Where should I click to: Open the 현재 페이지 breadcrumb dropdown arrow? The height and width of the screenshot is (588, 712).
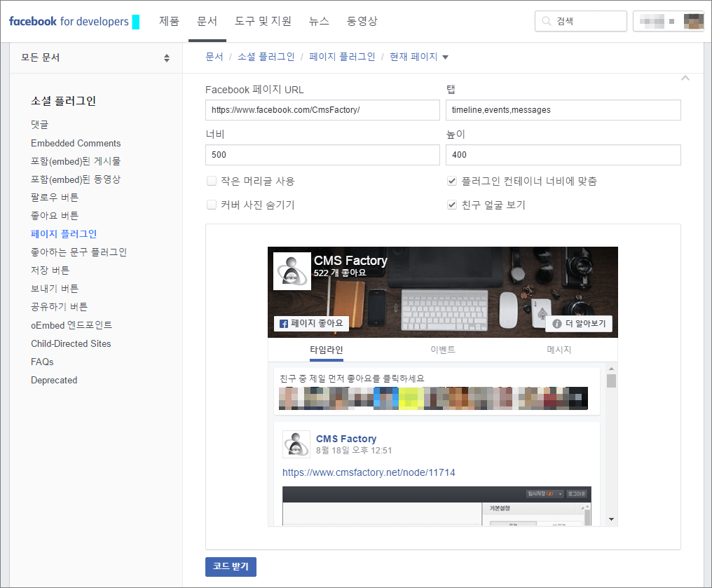[x=446, y=57]
